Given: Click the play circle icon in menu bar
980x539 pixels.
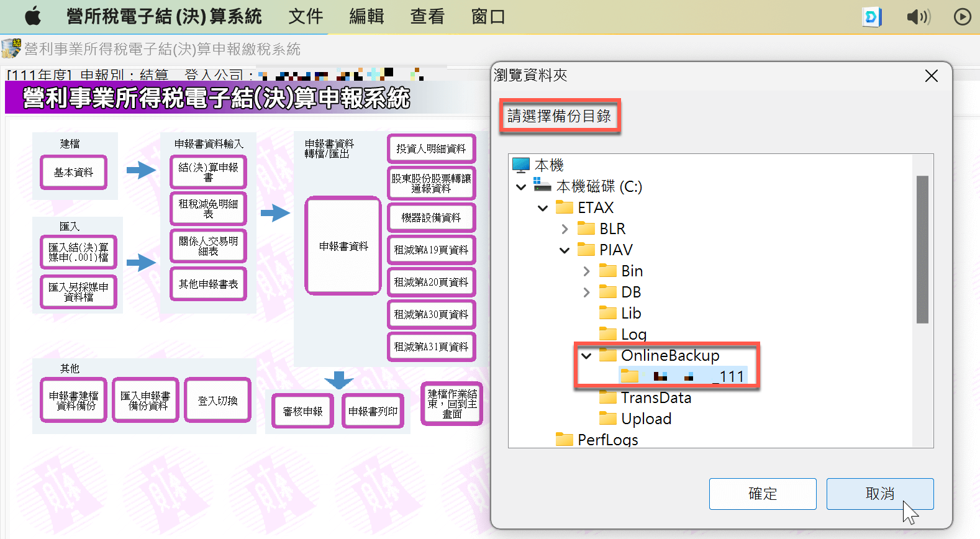Looking at the screenshot, I should 962,17.
